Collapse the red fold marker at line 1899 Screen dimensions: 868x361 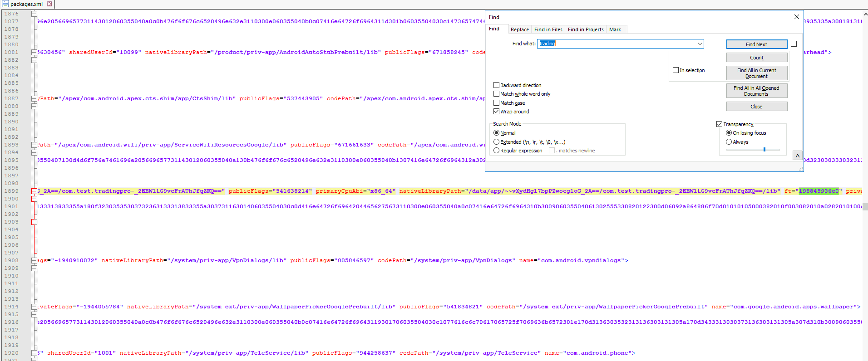click(34, 191)
